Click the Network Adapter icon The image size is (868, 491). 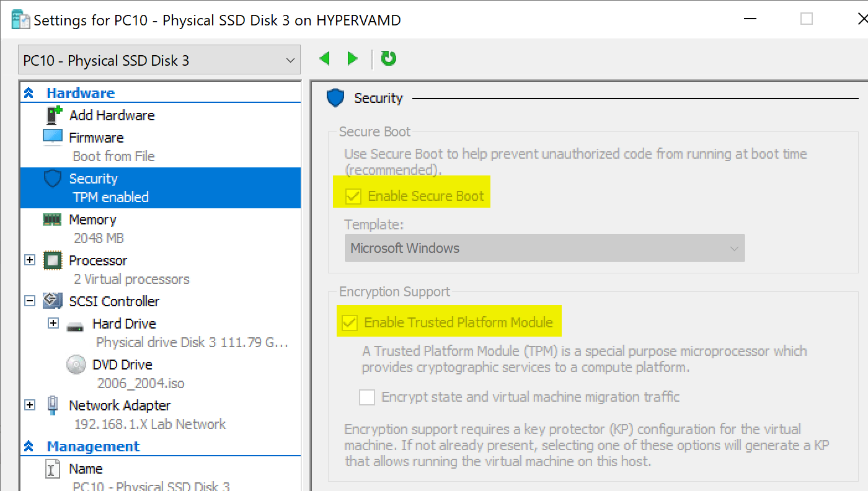click(x=53, y=405)
